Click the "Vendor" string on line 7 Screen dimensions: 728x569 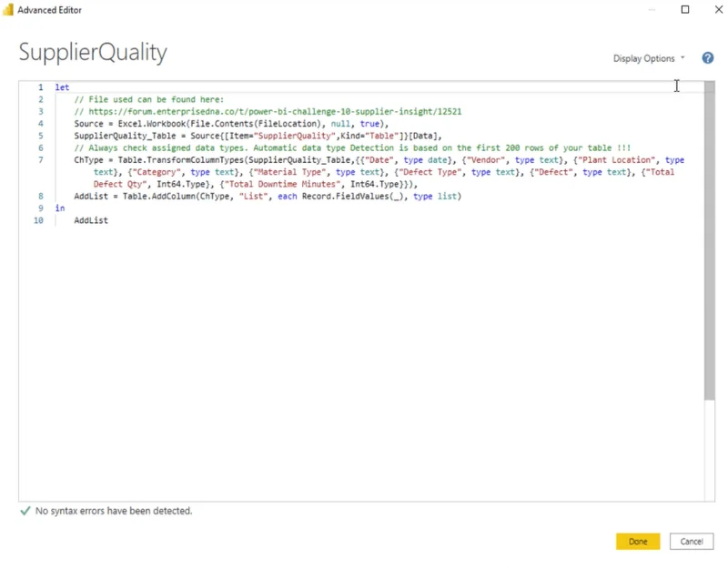coord(485,160)
